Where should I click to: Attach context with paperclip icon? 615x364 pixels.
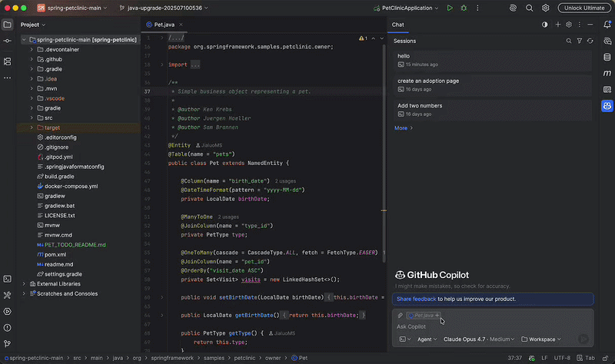tap(400, 315)
